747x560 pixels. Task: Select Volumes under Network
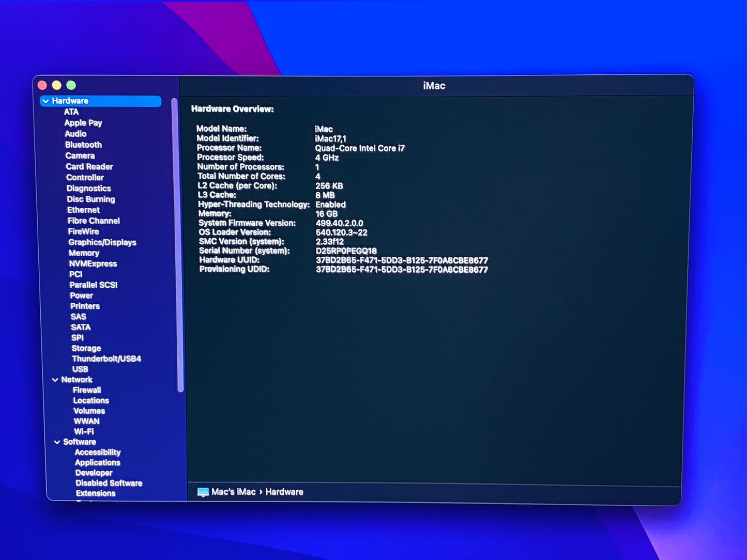click(x=89, y=411)
